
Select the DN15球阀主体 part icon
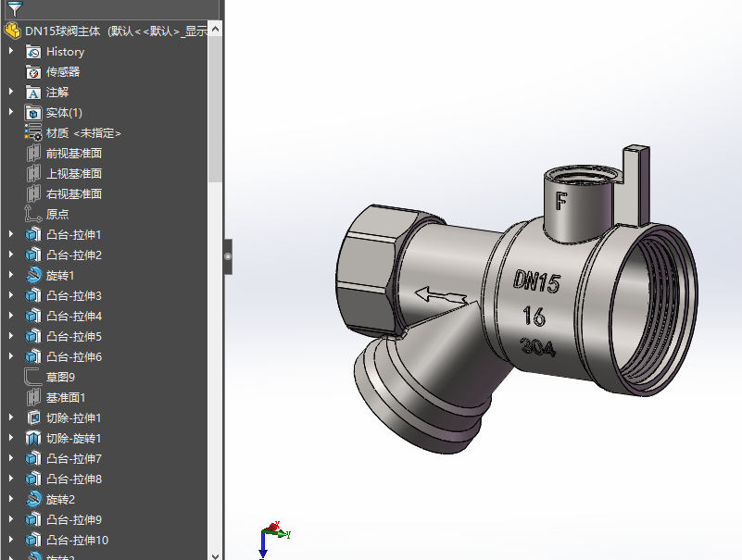click(x=13, y=31)
